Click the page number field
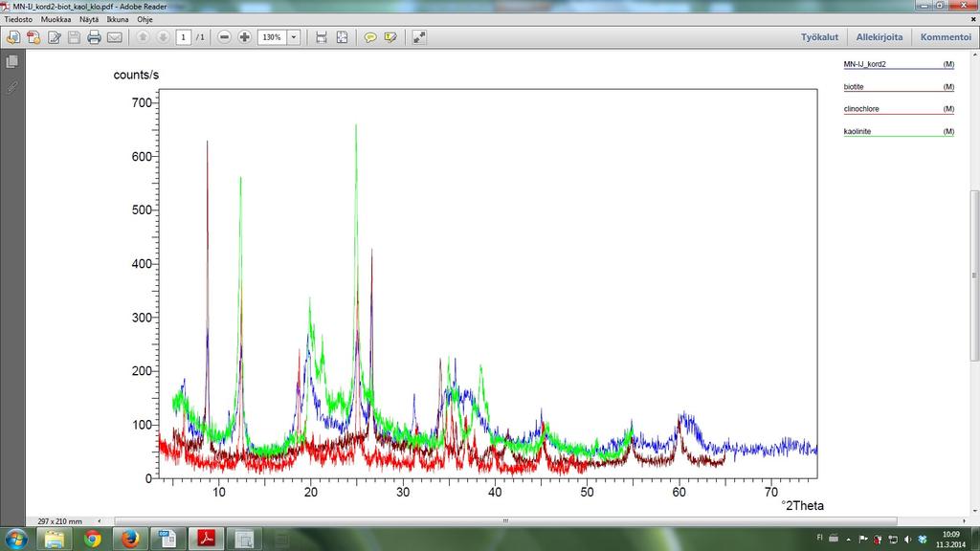This screenshot has height=551, width=980. (x=183, y=37)
